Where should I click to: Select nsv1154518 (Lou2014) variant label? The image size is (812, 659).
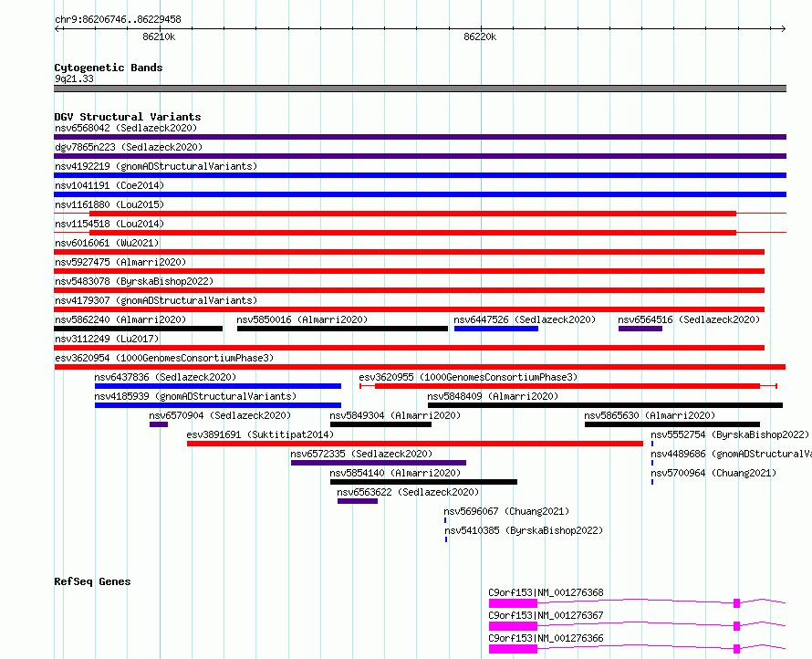(x=109, y=224)
